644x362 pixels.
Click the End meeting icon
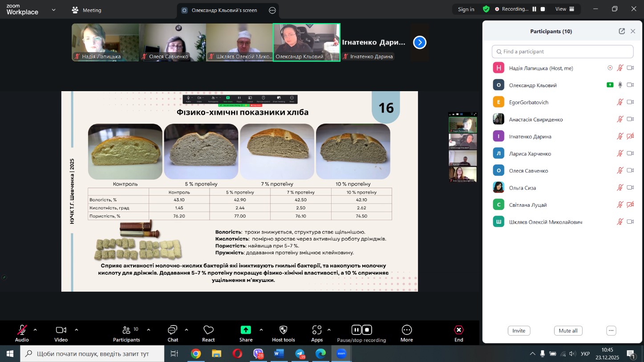(458, 330)
